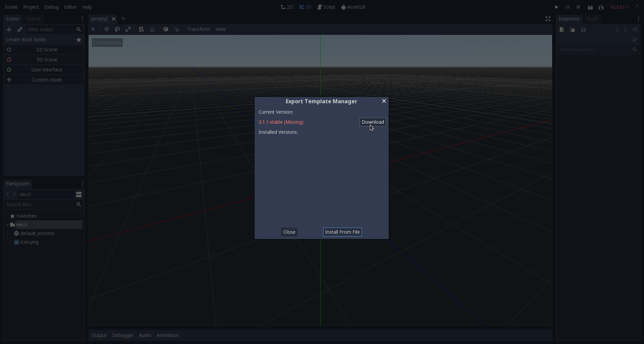Click the Filter nodes search field

(x=50, y=30)
